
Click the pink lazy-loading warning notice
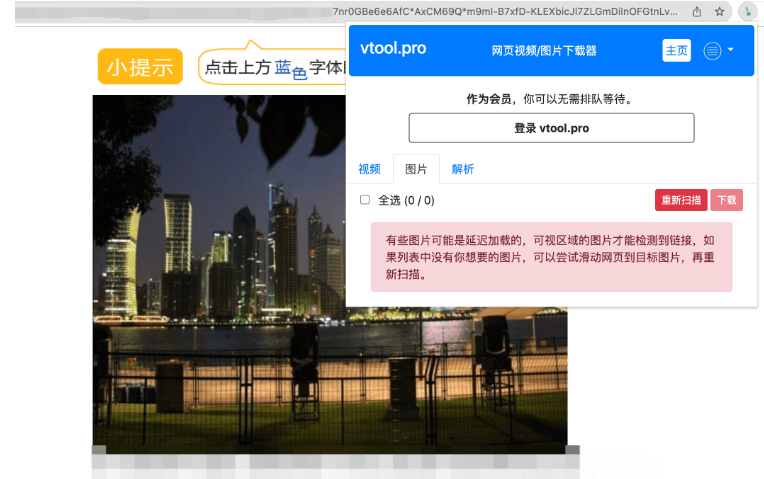pyautogui.click(x=551, y=257)
